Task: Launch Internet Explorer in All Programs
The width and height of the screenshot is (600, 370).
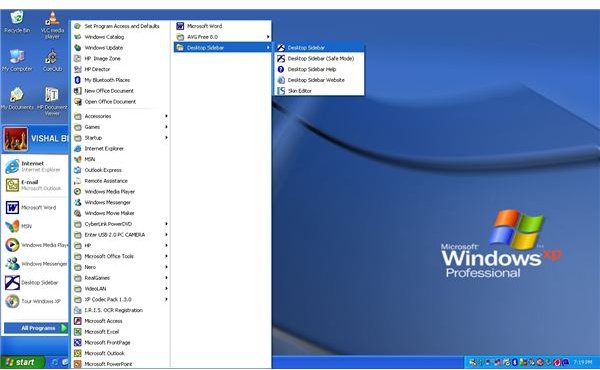Action: (x=121, y=148)
